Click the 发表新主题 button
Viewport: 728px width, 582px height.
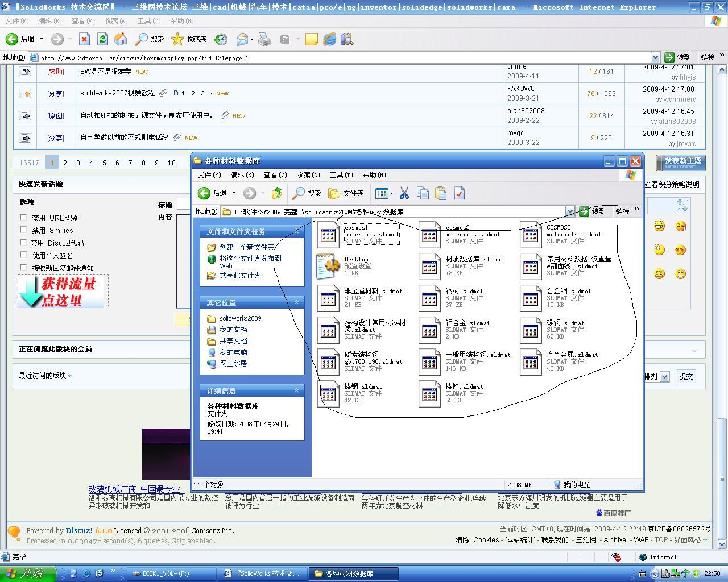[x=680, y=163]
